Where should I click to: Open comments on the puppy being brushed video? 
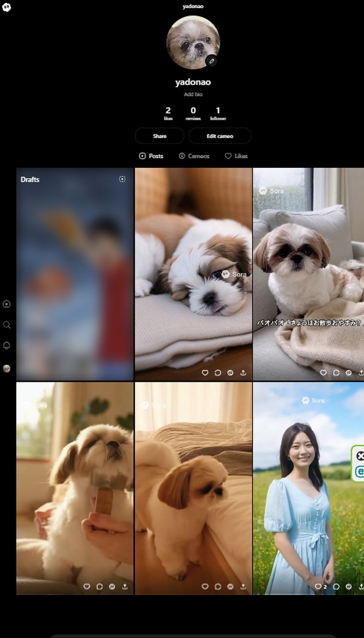coord(99,587)
